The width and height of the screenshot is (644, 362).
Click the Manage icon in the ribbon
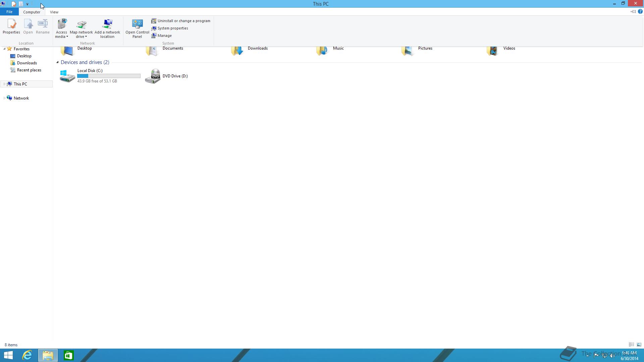coord(154,36)
